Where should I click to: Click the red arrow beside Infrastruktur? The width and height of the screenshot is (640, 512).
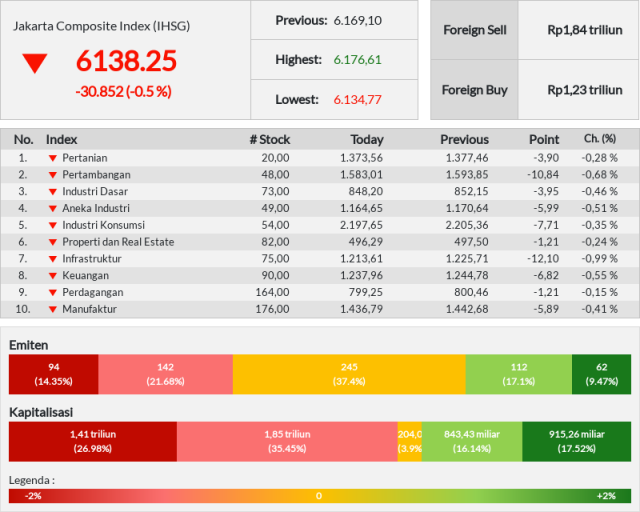pos(53,259)
